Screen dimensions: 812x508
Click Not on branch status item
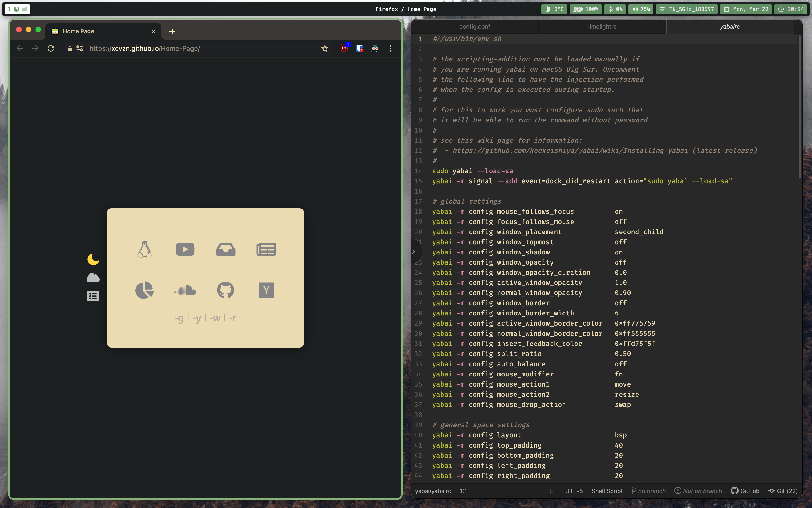(x=698, y=491)
